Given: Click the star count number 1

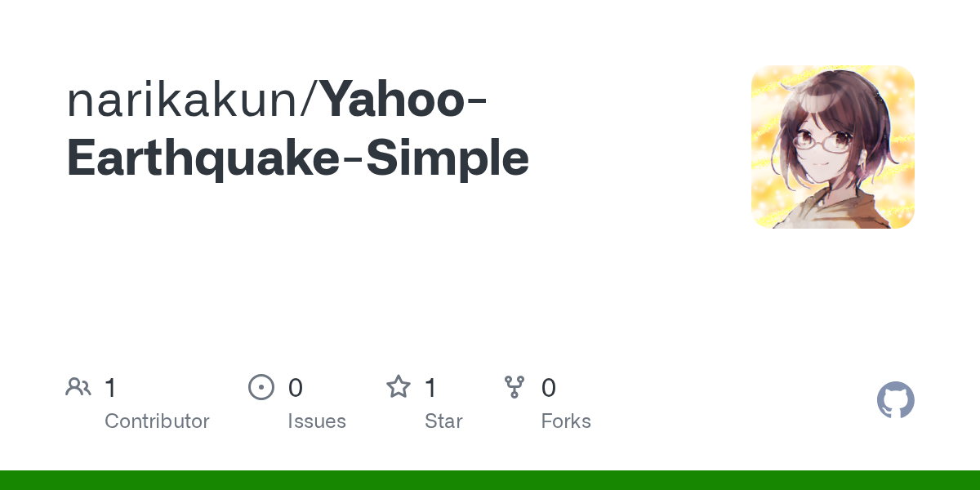Looking at the screenshot, I should 430,388.
